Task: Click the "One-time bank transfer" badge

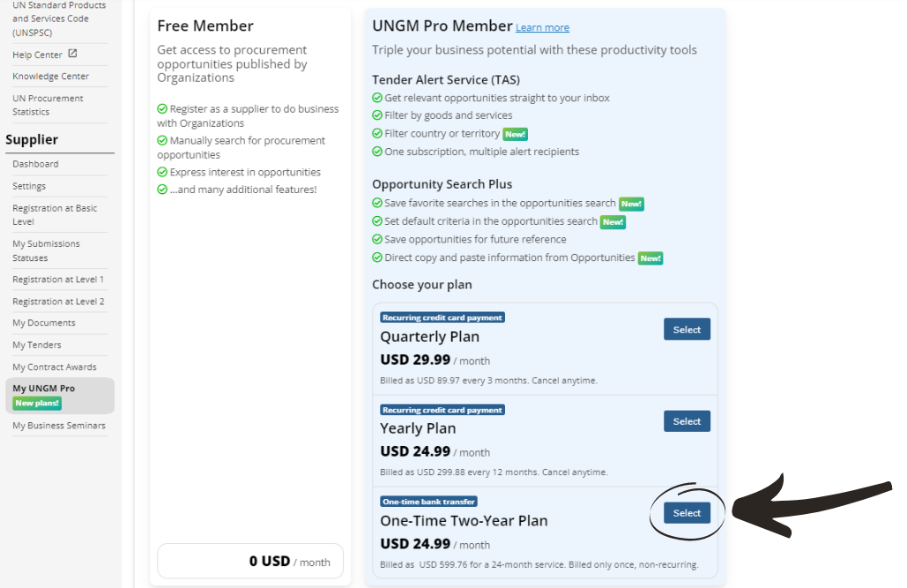Action: click(428, 501)
